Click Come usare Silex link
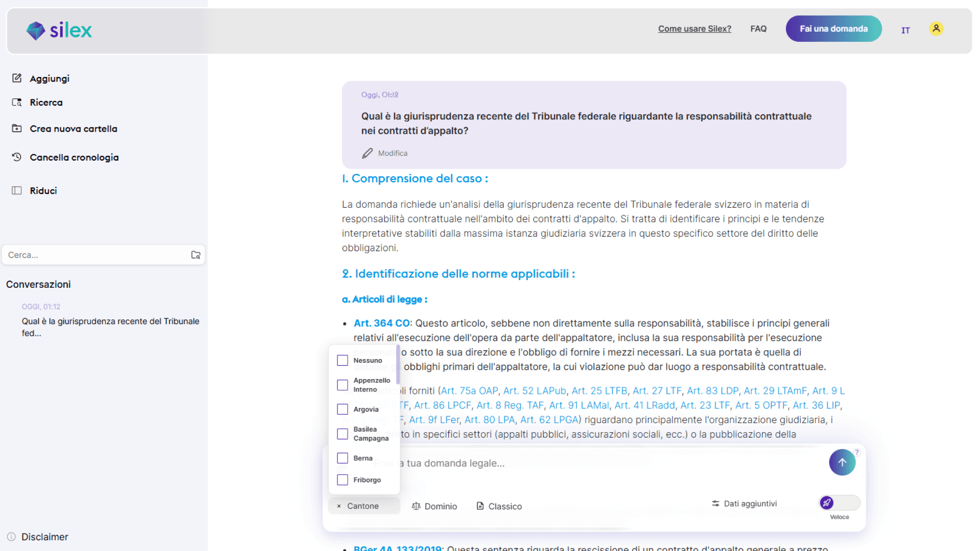980x551 pixels. [x=694, y=29]
